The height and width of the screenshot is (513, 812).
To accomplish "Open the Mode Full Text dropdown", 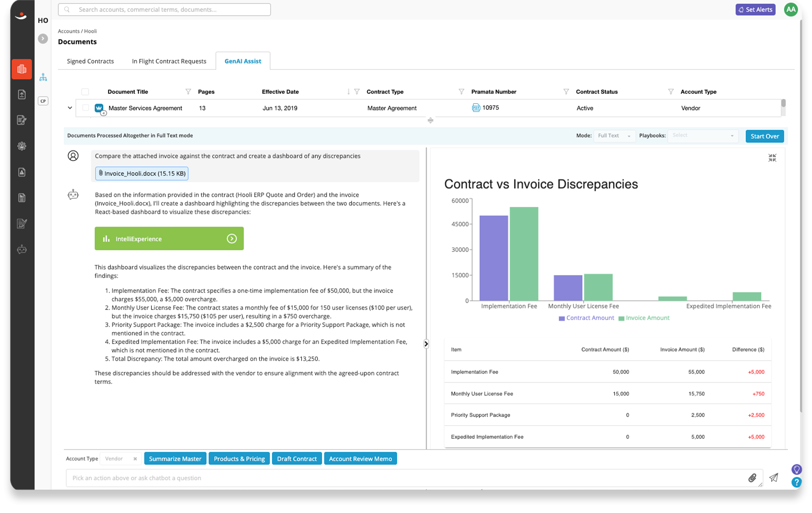I will 614,136.
